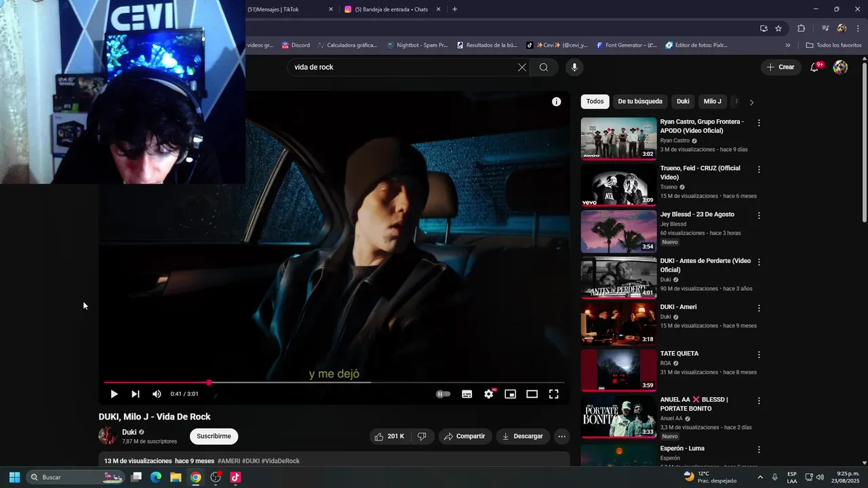Open player settings gear
The height and width of the screenshot is (488, 868).
[x=488, y=394]
